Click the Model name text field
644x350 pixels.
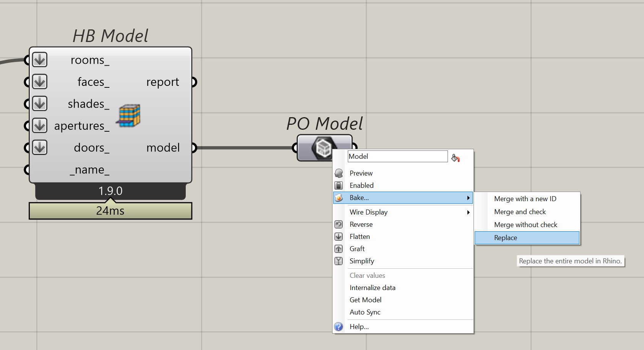(397, 156)
